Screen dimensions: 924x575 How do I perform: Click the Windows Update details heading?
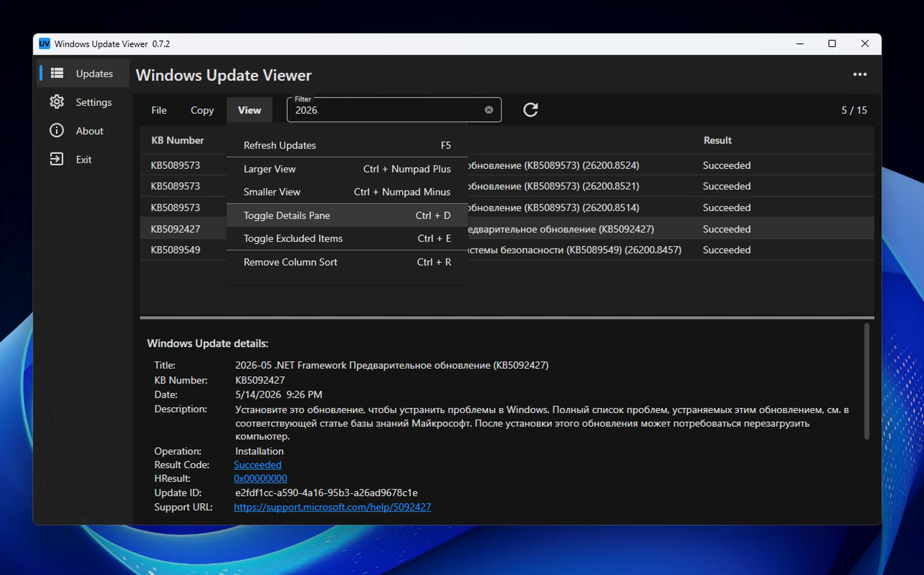click(x=208, y=344)
